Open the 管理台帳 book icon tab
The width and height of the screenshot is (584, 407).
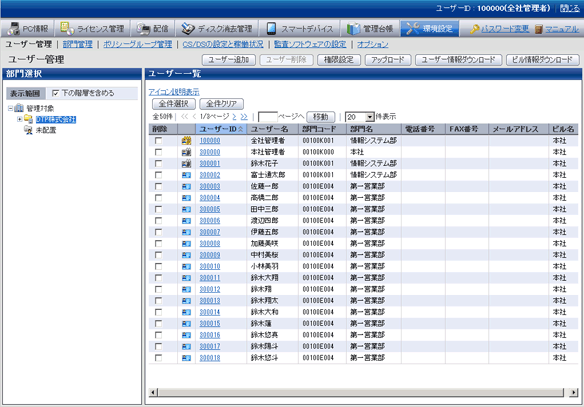(x=353, y=29)
